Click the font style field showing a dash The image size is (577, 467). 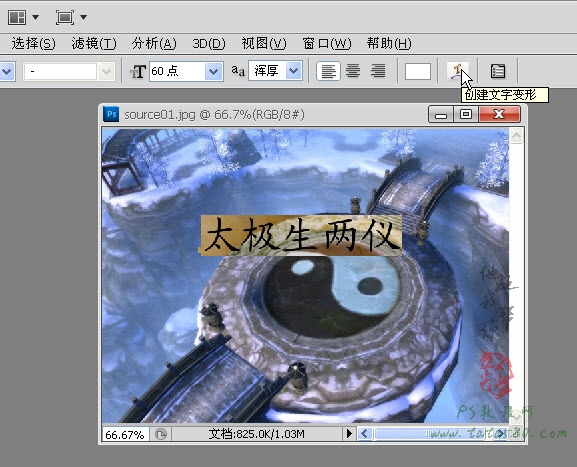[60, 71]
